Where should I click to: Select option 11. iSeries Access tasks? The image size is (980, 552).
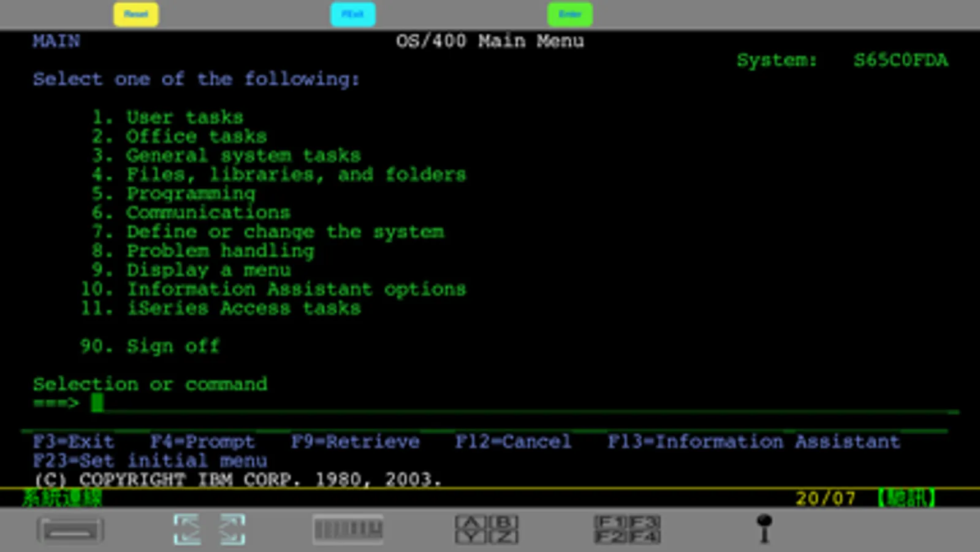pos(221,308)
